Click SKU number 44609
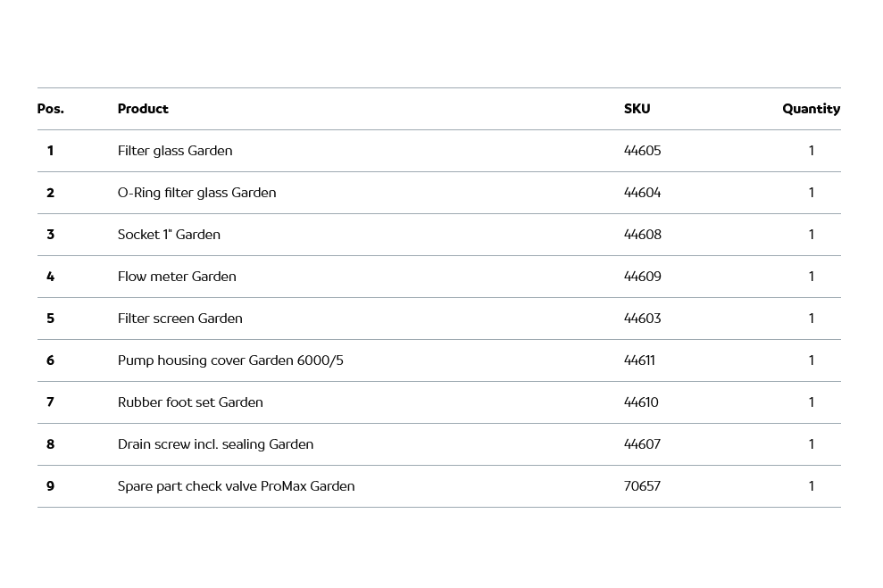Viewport: 883px width, 588px height. [x=642, y=277]
